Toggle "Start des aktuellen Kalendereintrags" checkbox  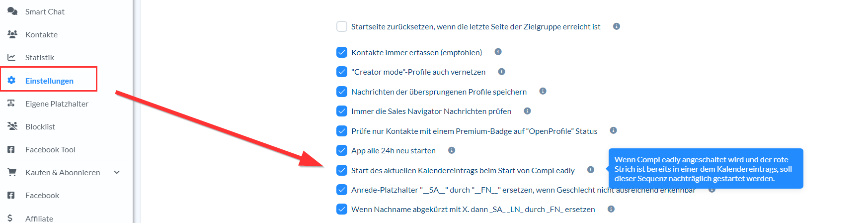342,170
